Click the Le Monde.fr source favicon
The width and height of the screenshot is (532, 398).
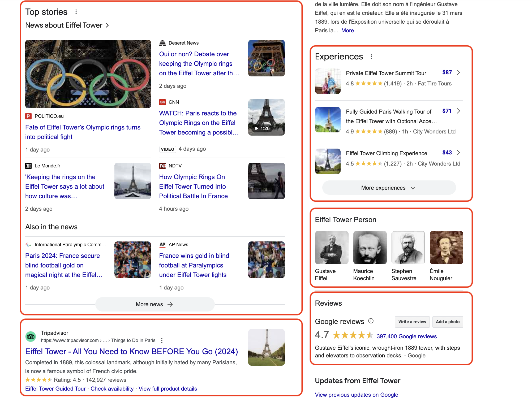point(28,166)
